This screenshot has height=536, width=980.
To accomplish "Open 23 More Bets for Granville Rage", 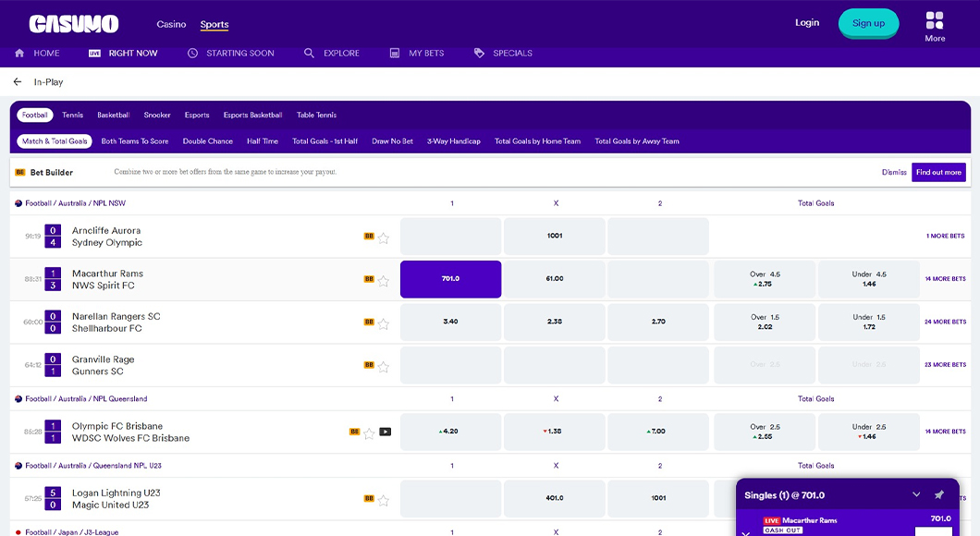I will tap(945, 365).
